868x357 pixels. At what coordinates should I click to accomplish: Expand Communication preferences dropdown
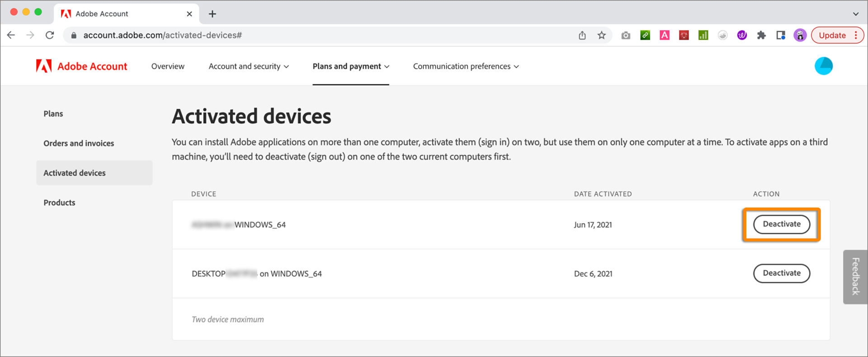[466, 66]
